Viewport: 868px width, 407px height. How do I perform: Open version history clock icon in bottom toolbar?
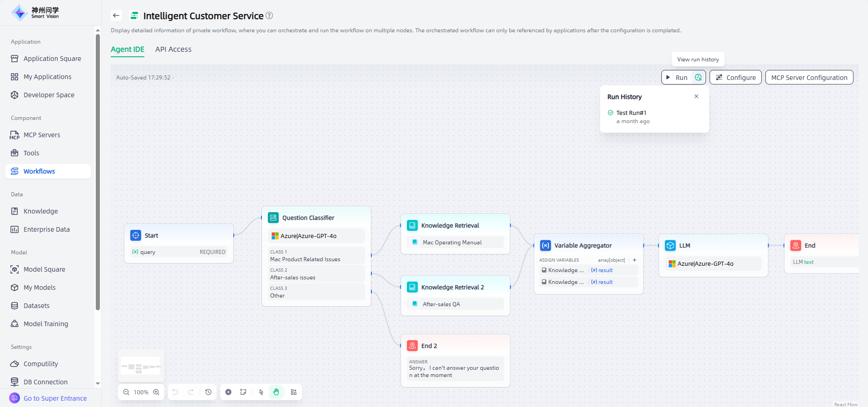[208, 392]
